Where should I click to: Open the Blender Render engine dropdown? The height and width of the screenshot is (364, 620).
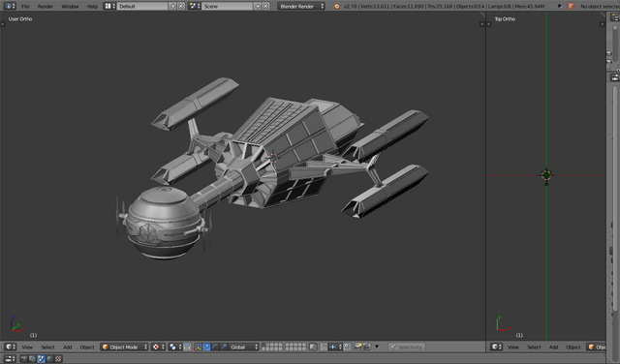click(301, 6)
